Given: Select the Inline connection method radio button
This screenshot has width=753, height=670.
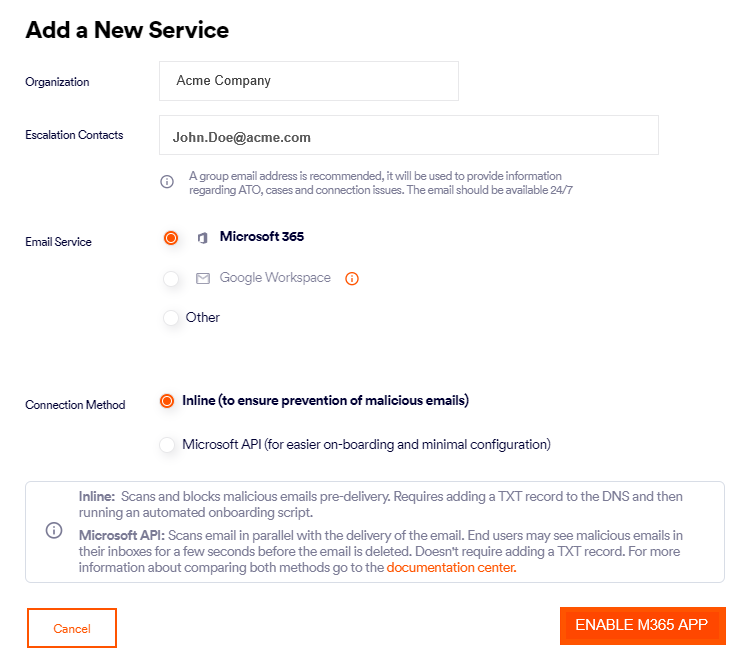Looking at the screenshot, I should tap(167, 401).
